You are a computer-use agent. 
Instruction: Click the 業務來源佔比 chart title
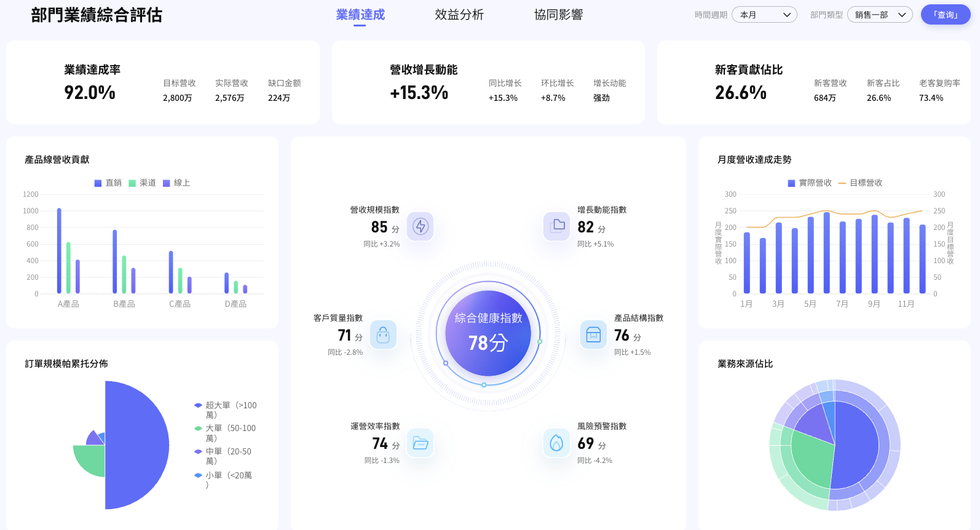click(x=745, y=363)
